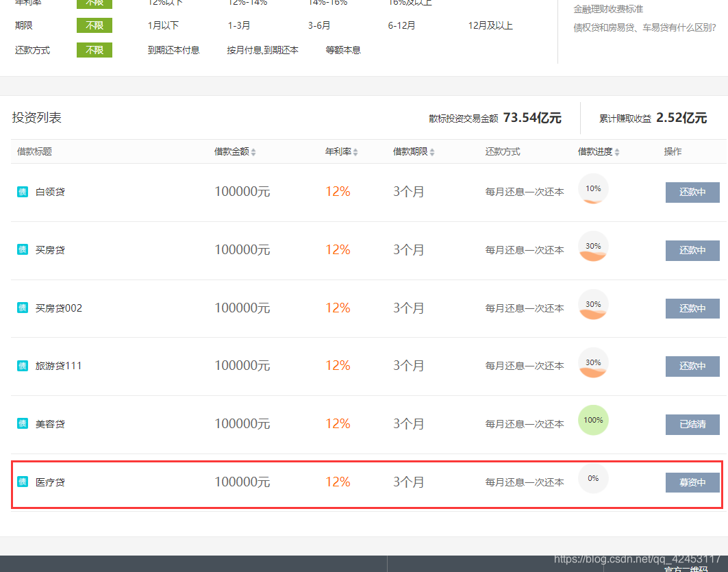Filter 期限 by 6-12月
This screenshot has width=728, height=572.
point(401,25)
